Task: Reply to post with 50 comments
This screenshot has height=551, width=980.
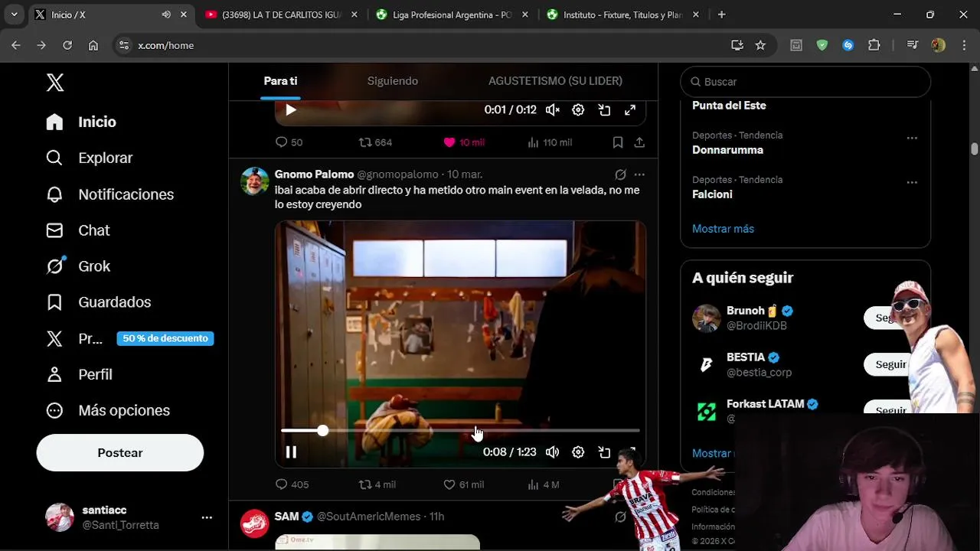Action: click(289, 142)
